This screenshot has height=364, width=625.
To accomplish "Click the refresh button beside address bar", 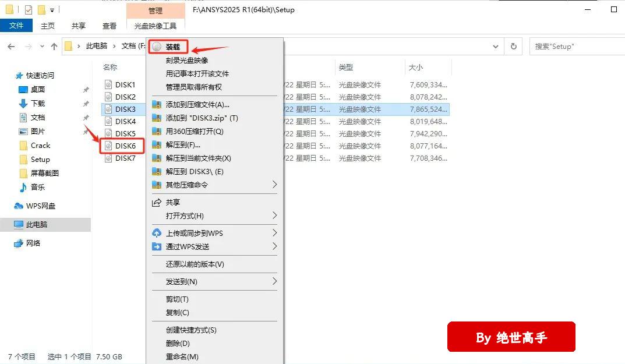I will [513, 47].
